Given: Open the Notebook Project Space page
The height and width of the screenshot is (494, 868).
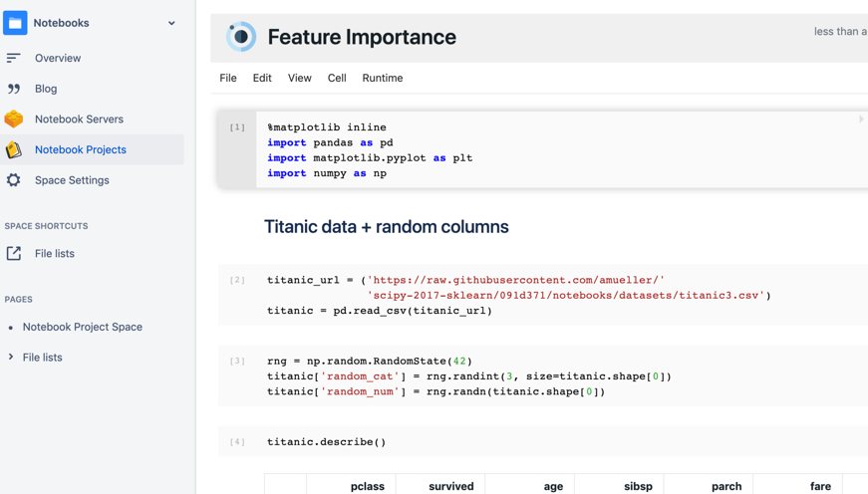Looking at the screenshot, I should (x=83, y=327).
